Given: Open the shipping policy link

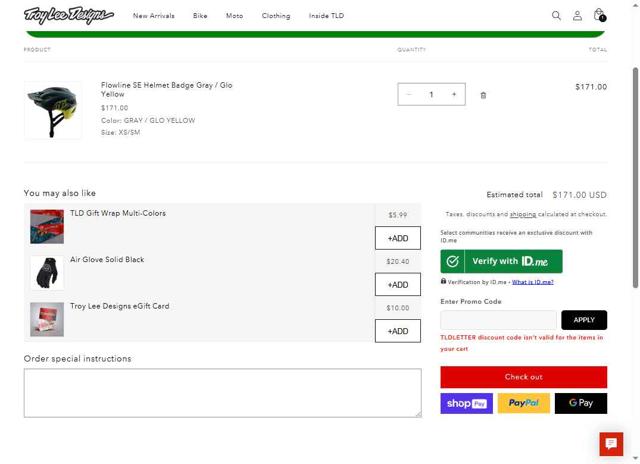Looking at the screenshot, I should (522, 214).
